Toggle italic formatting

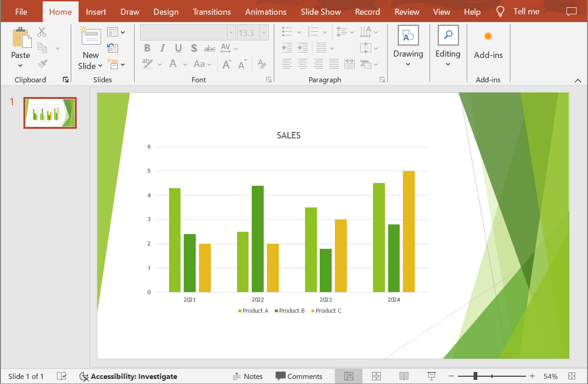pyautogui.click(x=162, y=48)
